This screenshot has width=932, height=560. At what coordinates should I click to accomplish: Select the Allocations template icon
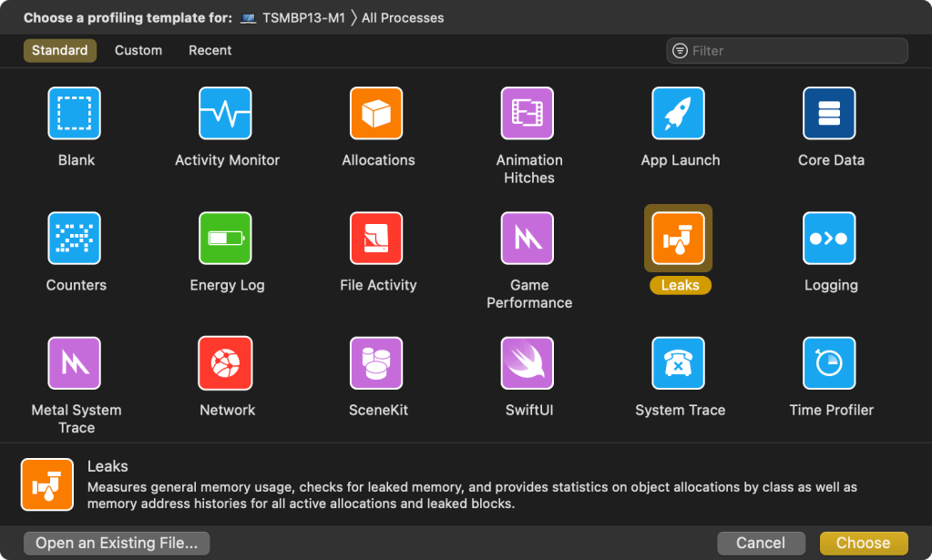pyautogui.click(x=377, y=114)
